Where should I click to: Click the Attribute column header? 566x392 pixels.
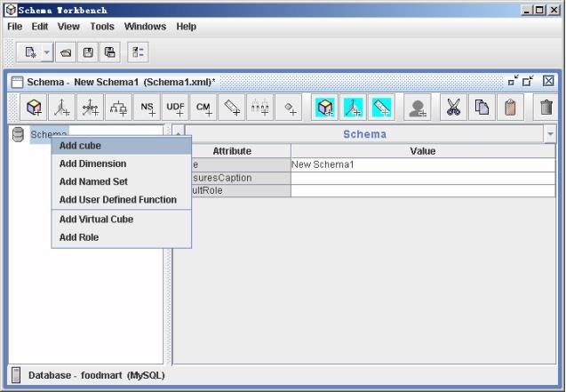click(232, 151)
